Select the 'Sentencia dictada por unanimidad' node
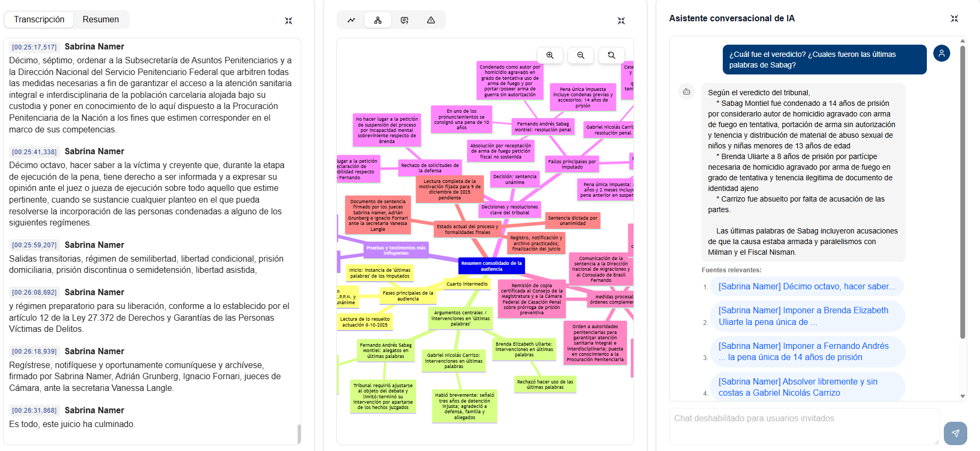The width and height of the screenshot is (980, 451). click(573, 220)
